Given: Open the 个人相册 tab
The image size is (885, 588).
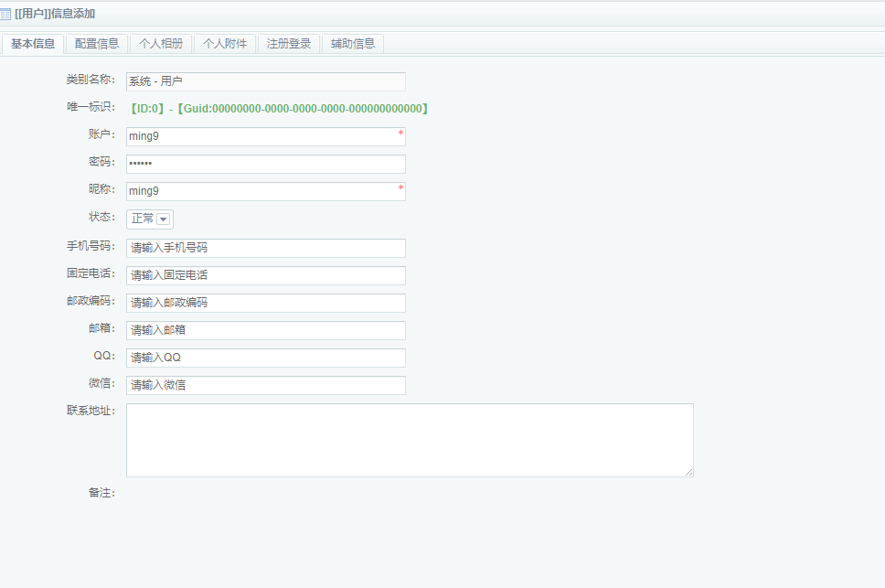Looking at the screenshot, I should pos(161,44).
